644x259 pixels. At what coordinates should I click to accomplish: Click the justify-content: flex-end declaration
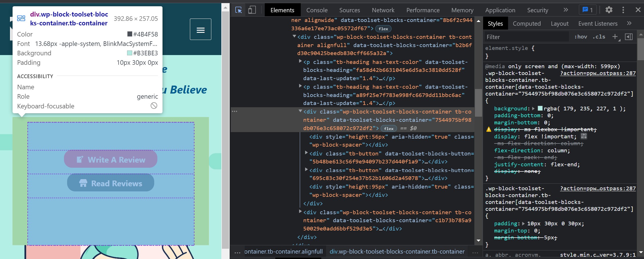pos(537,165)
